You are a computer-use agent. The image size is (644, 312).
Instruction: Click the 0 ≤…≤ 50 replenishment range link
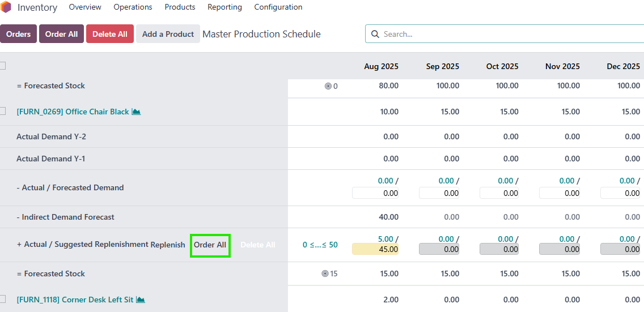coord(320,245)
